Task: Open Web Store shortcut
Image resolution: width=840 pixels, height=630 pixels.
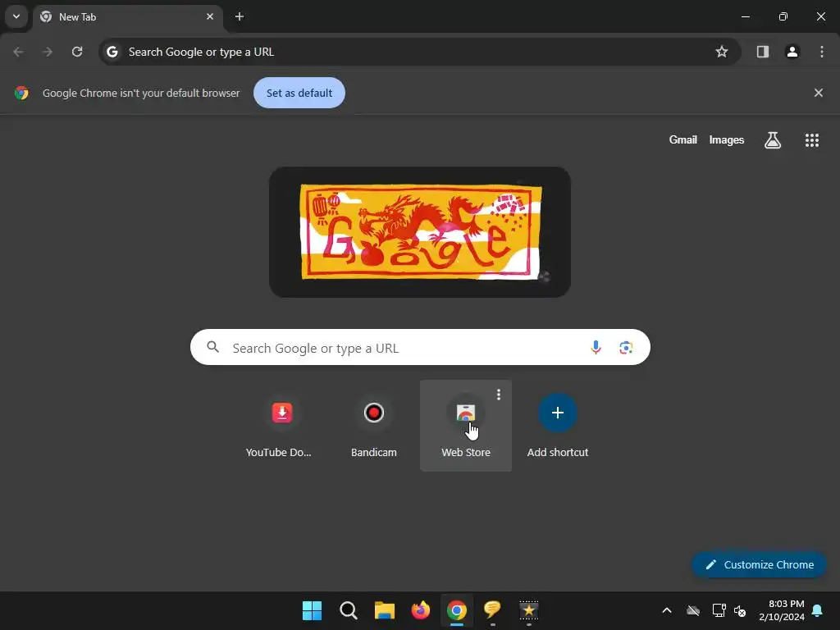Action: (466, 427)
